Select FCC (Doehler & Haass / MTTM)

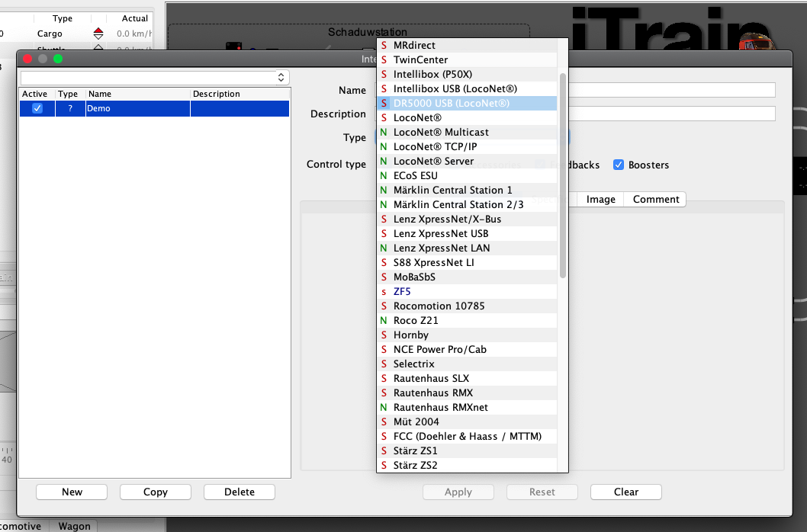click(x=467, y=436)
